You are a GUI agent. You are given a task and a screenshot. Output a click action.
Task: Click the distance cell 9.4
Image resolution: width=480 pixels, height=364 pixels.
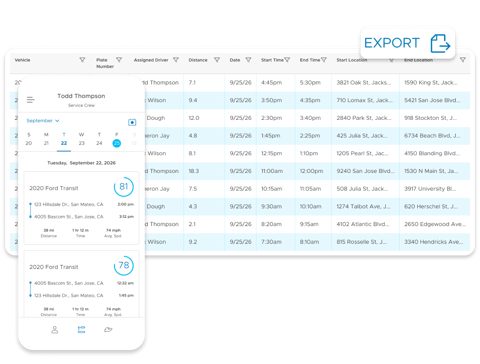(x=193, y=100)
